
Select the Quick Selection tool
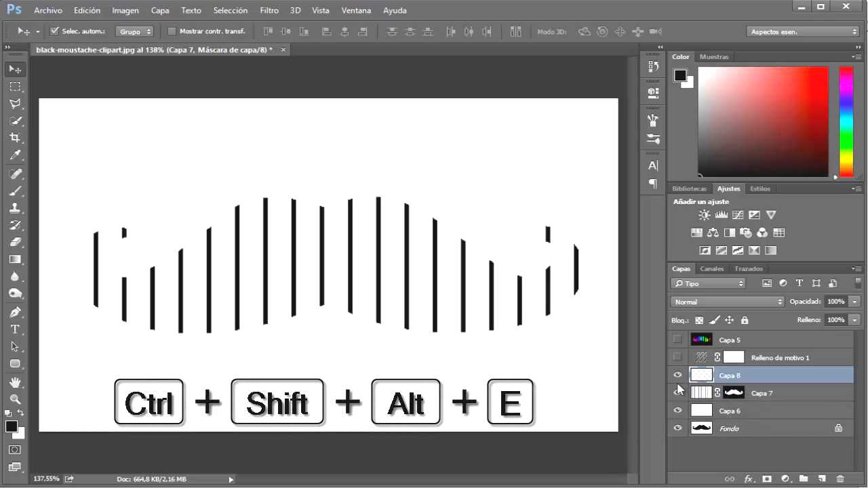15,121
